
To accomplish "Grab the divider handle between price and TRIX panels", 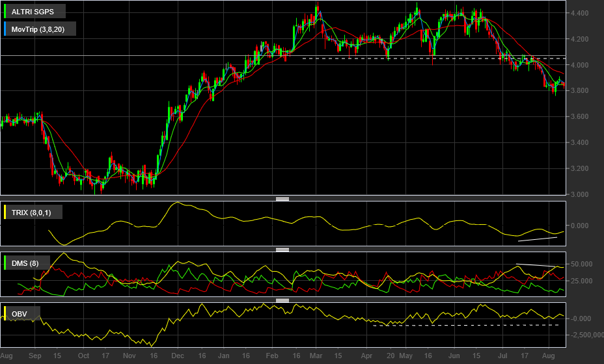I will (282, 199).
